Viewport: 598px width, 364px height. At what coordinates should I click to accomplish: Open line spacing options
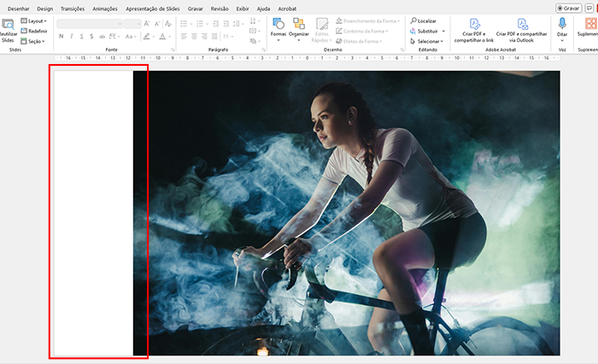tap(237, 24)
